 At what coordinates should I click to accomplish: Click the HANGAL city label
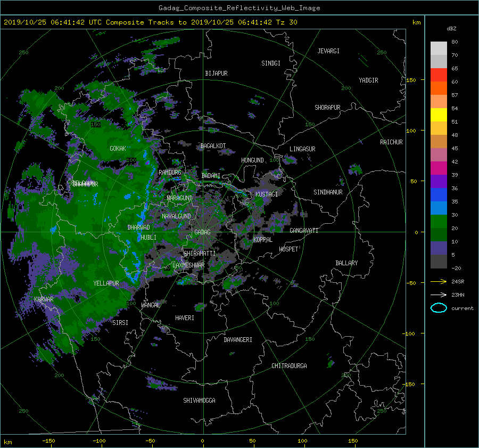150,305
